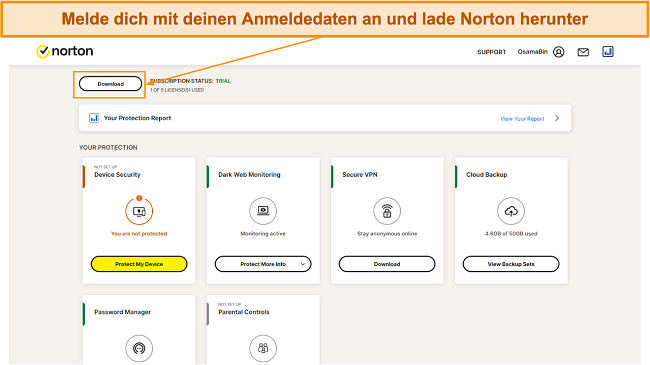Click the Dark Web Monitoring card title
This screenshot has width=650, height=365.
coord(249,175)
